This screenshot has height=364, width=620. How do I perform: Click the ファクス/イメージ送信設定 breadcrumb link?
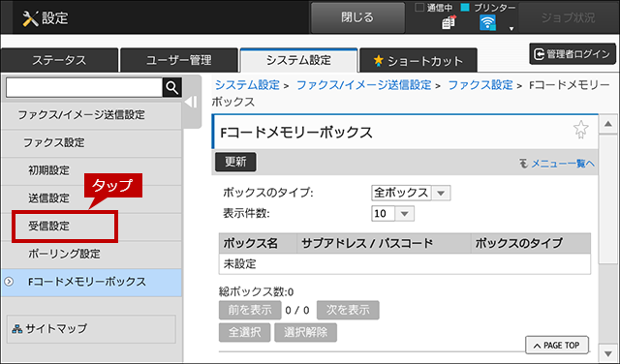[x=364, y=84]
